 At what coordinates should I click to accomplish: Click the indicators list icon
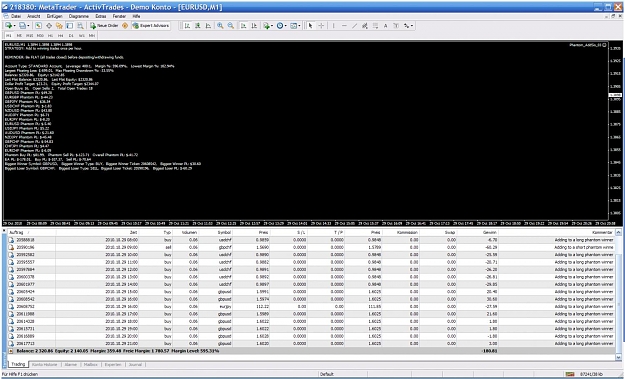pos(266,26)
